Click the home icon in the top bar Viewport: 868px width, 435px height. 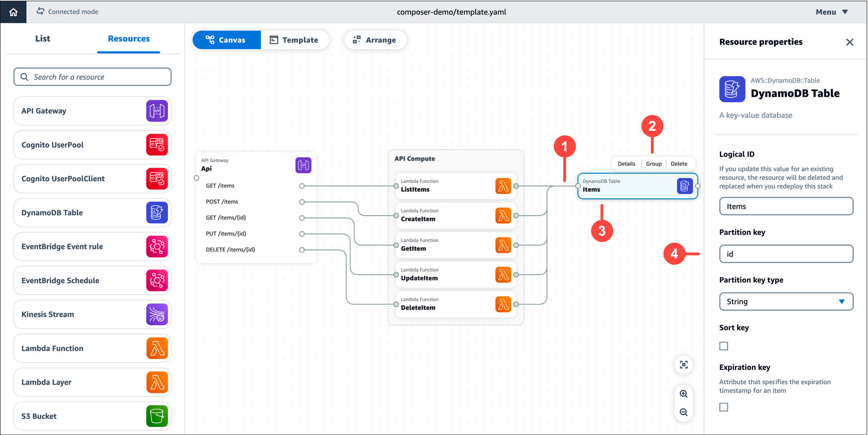click(x=13, y=12)
